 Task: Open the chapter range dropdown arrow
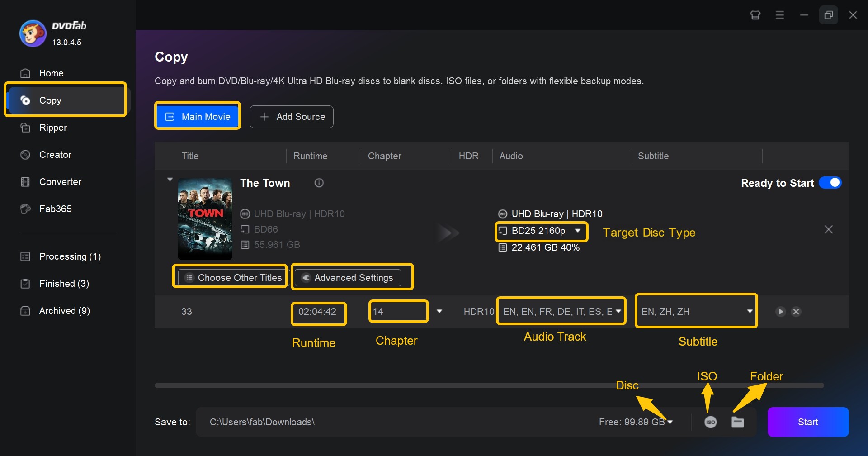pyautogui.click(x=439, y=311)
